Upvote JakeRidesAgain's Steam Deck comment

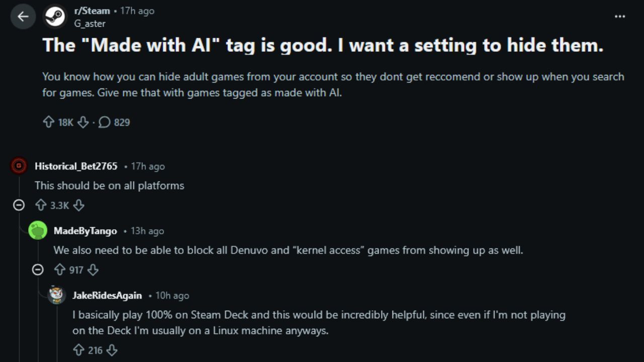[x=78, y=350]
